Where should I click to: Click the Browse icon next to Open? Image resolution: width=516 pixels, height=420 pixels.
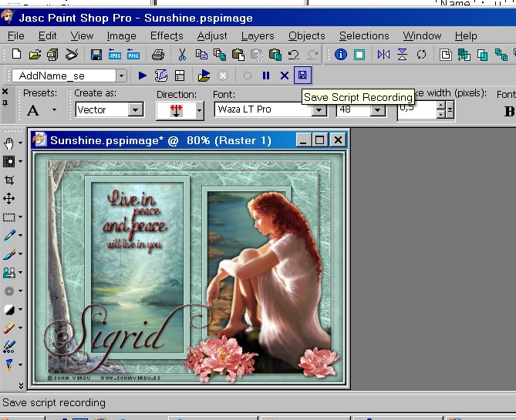pyautogui.click(x=52, y=54)
